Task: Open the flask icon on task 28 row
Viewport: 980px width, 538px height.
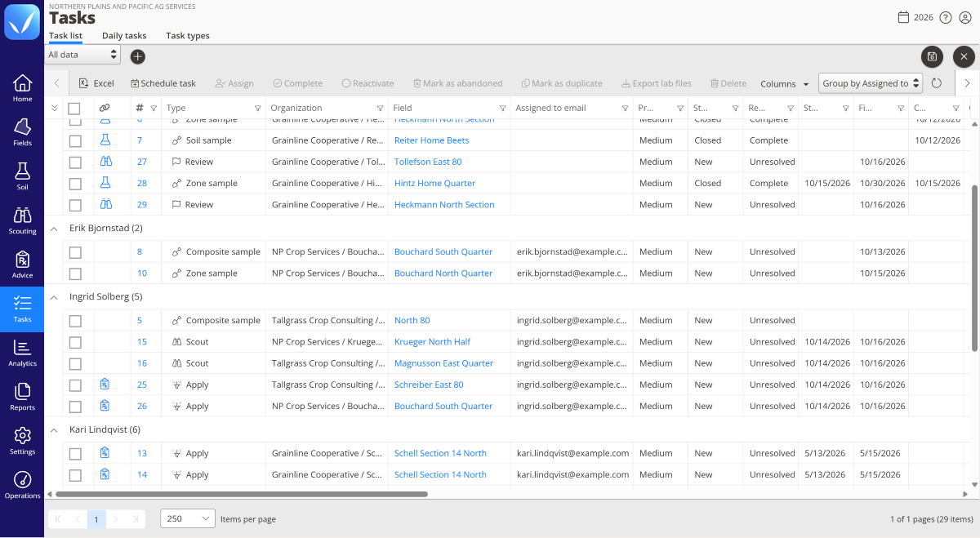Action: tap(105, 183)
